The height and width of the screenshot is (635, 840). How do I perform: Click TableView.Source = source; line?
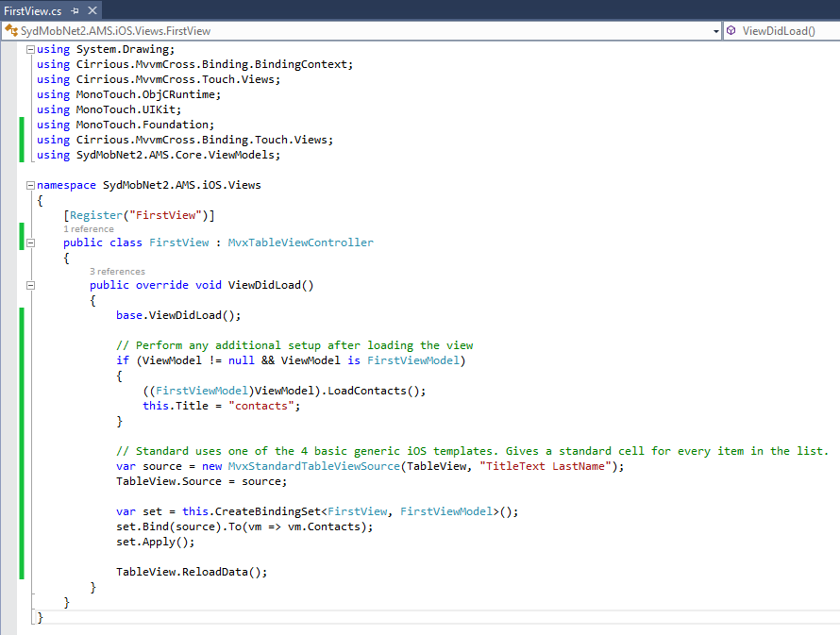click(x=201, y=481)
